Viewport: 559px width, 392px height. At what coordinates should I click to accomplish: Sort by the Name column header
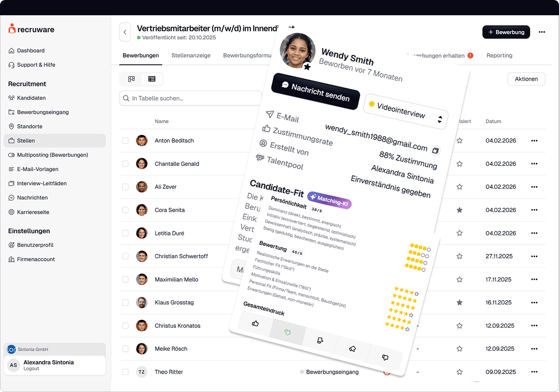[x=162, y=122]
